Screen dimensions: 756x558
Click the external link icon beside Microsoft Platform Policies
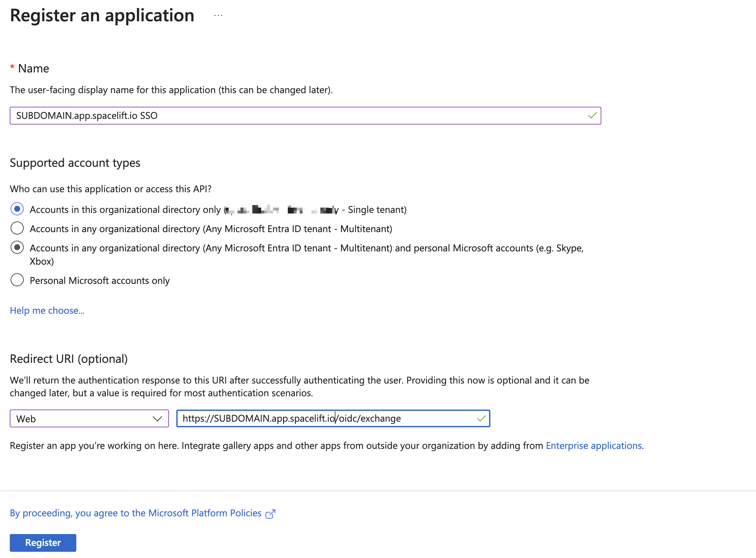pos(270,513)
